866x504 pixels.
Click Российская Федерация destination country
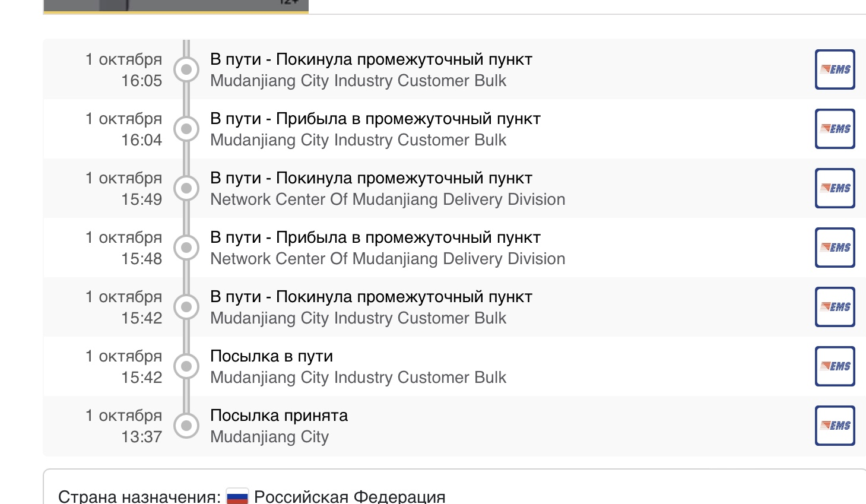[350, 496]
